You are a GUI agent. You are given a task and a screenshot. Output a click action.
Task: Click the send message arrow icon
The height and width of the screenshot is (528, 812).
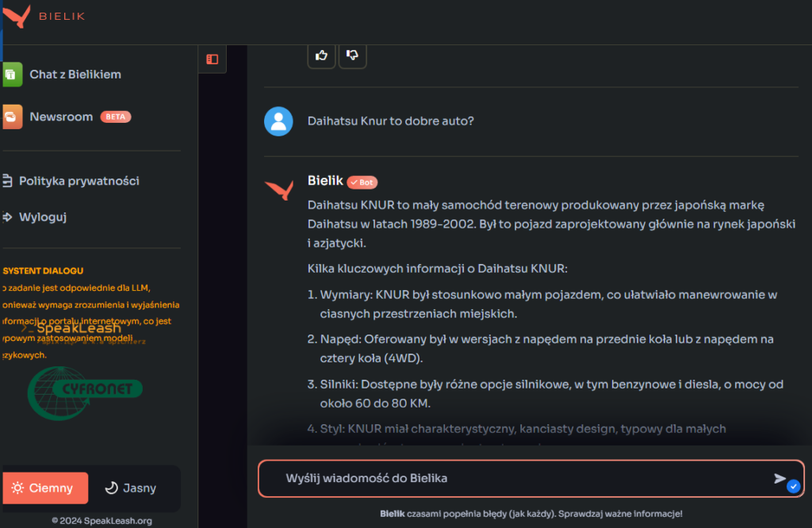(x=779, y=478)
